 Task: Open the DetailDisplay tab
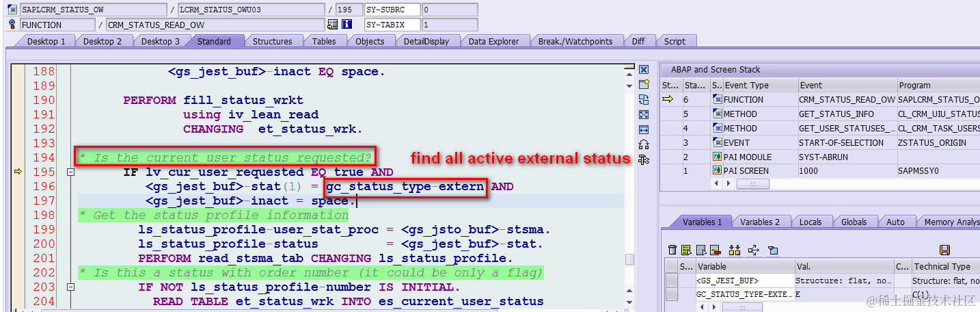click(x=426, y=42)
